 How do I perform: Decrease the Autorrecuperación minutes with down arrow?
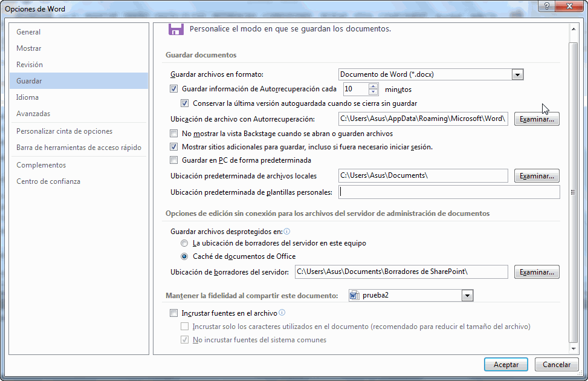tap(373, 93)
